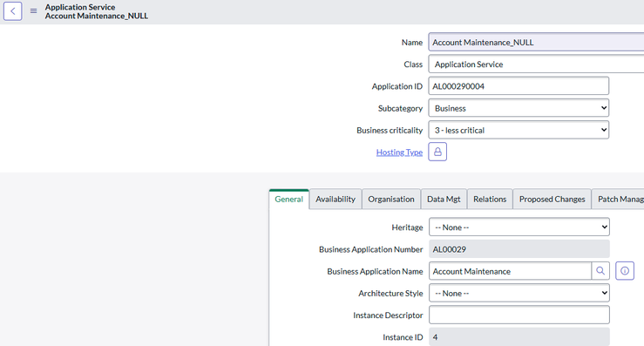Expand the Architecture Style dropdown

coord(519,293)
